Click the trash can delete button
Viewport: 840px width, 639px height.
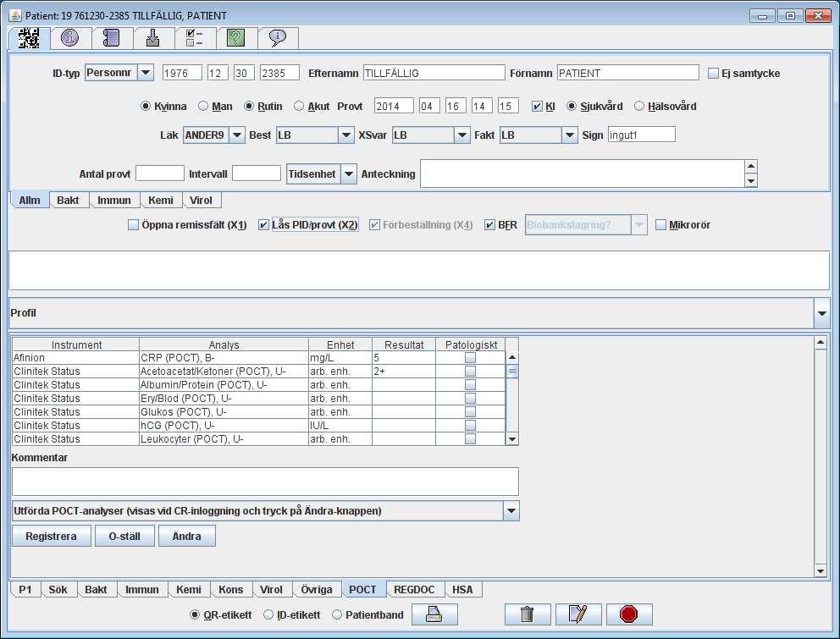point(528,614)
